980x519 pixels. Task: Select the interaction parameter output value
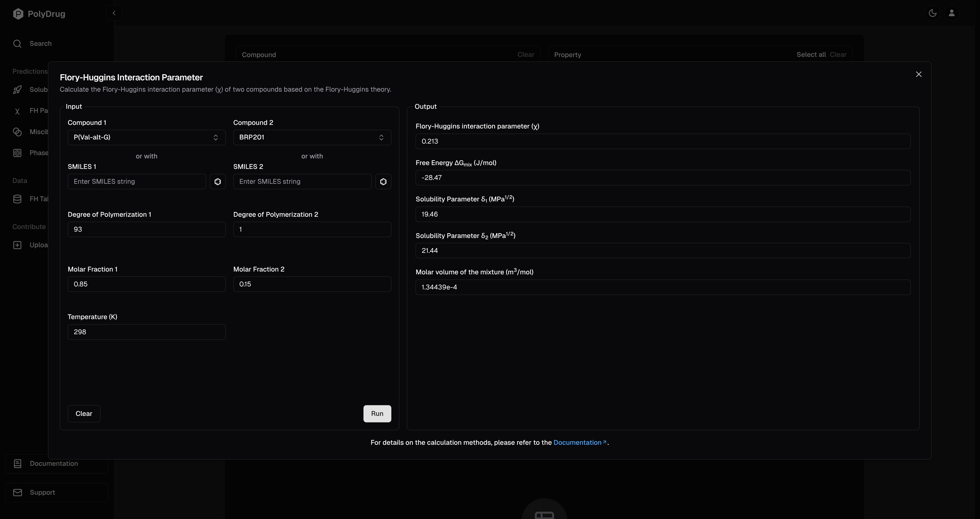662,141
